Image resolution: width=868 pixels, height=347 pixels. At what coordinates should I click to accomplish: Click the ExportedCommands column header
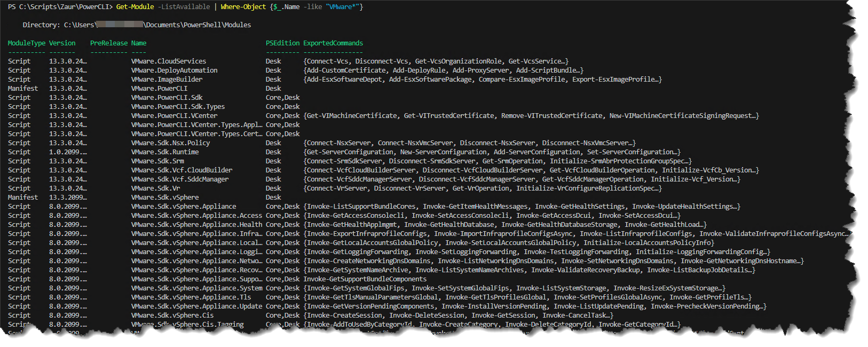point(333,43)
